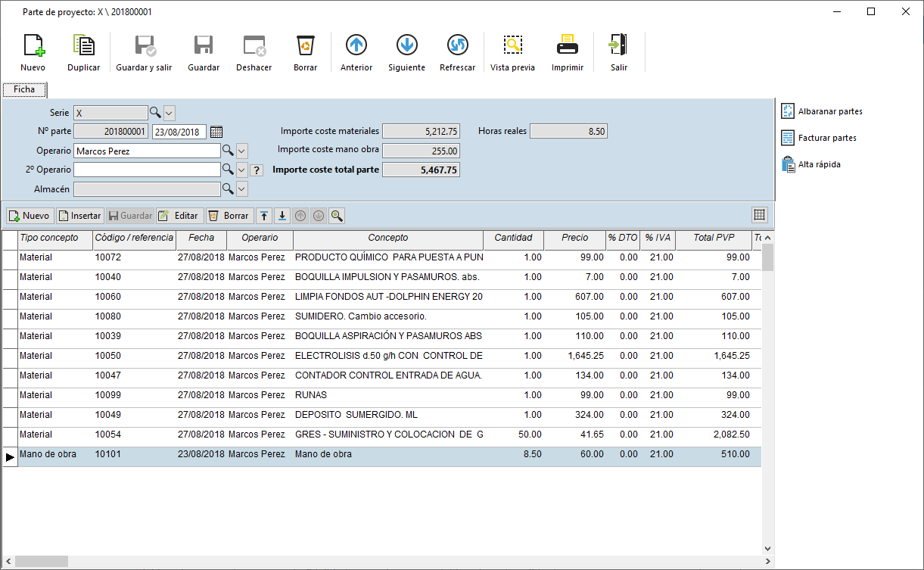The height and width of the screenshot is (570, 924).
Task: Click the Almacén search magnifier icon
Action: tap(228, 188)
